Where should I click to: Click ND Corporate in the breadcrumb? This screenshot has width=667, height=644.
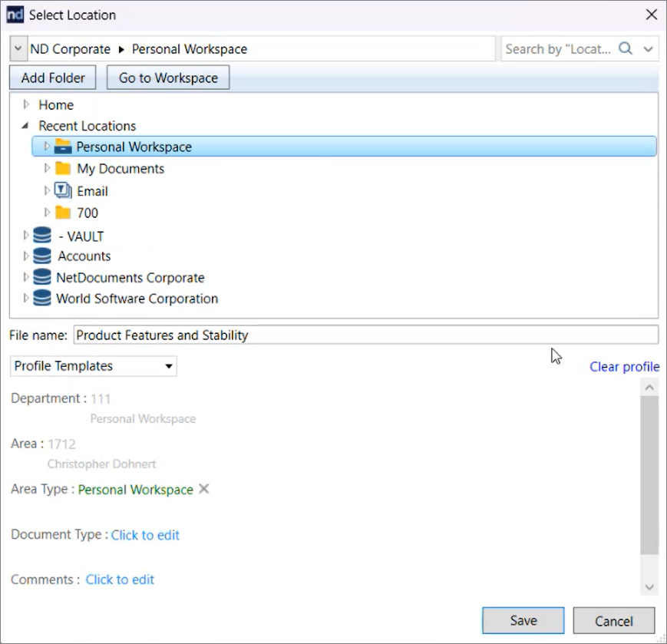71,48
